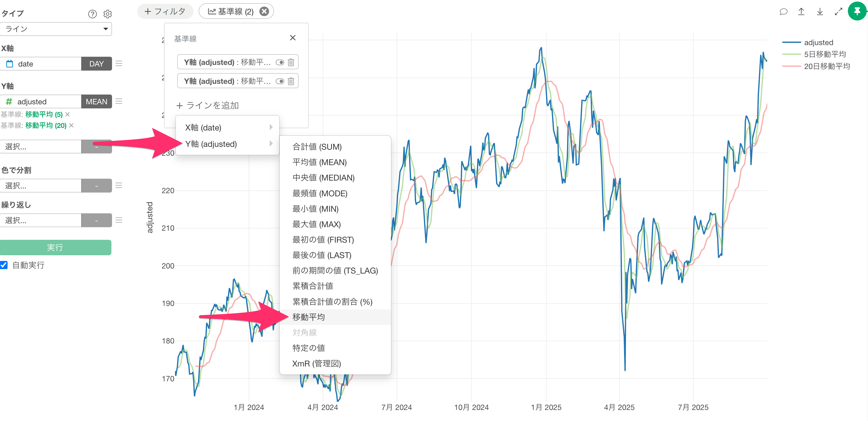Click the help question mark icon

click(92, 14)
